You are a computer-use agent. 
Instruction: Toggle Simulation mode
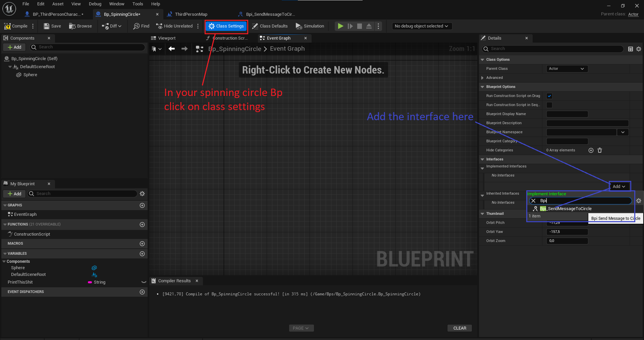(x=310, y=26)
